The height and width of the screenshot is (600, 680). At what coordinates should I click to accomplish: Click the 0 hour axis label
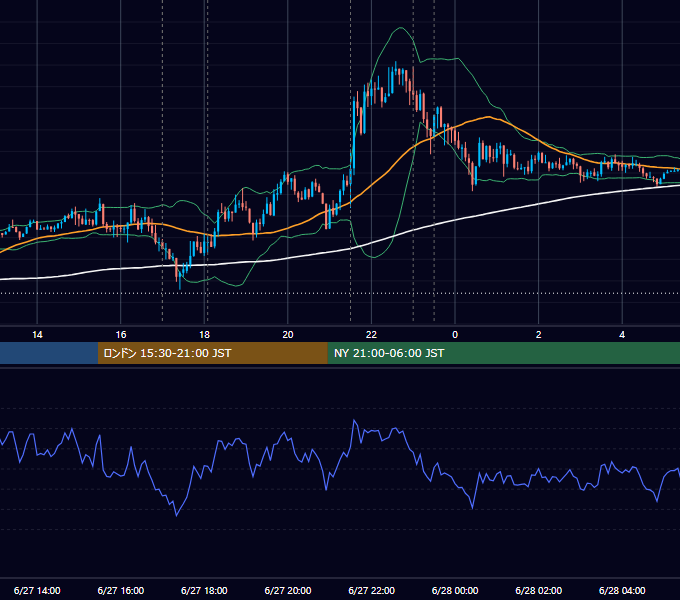point(455,335)
